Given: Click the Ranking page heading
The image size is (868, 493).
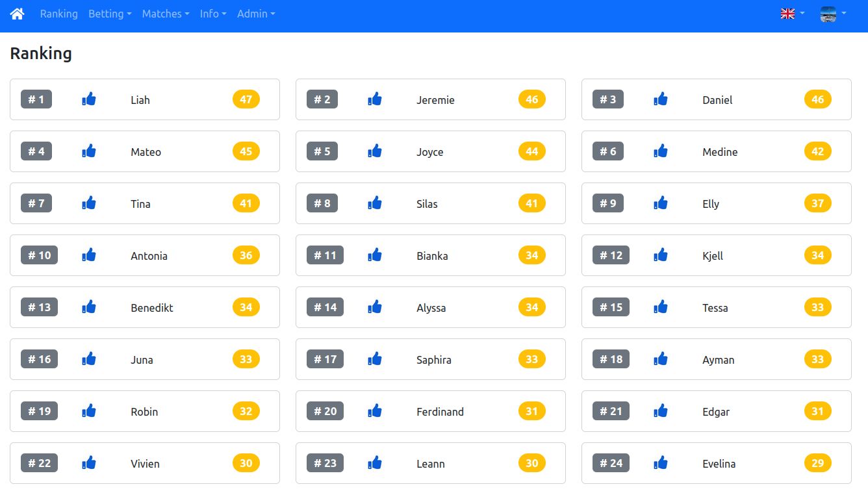Looking at the screenshot, I should [x=41, y=53].
